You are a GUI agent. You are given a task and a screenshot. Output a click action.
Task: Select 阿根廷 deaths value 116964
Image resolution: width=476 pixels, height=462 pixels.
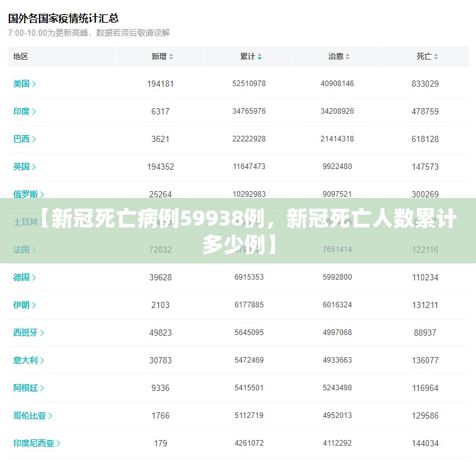pos(425,388)
